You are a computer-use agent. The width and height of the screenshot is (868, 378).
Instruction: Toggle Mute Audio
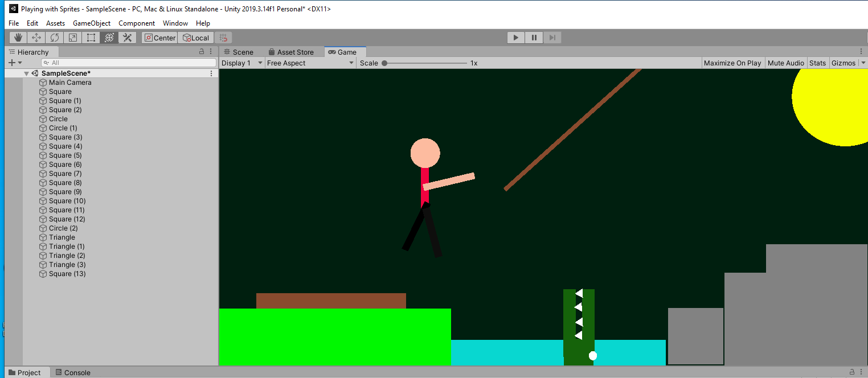(786, 63)
